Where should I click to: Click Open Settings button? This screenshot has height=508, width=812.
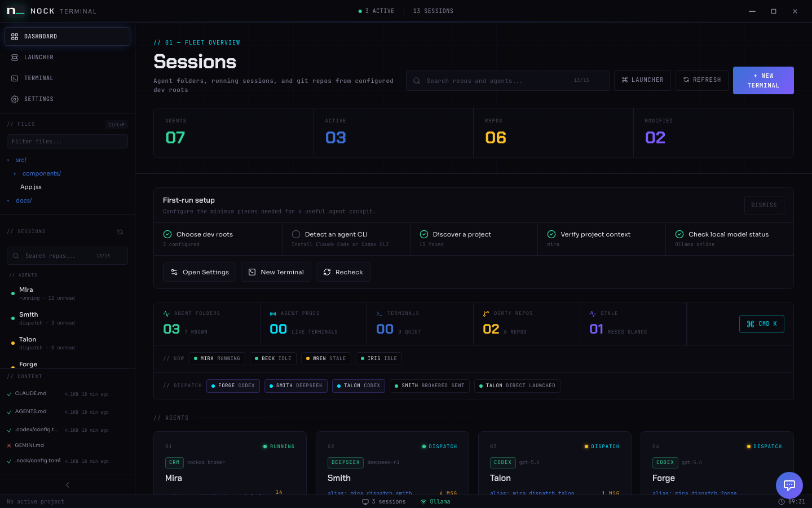point(200,272)
